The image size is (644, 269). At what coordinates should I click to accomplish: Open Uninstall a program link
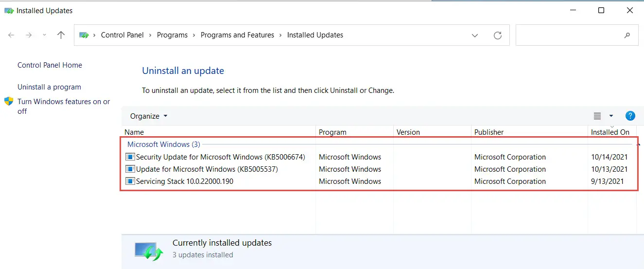(x=49, y=87)
